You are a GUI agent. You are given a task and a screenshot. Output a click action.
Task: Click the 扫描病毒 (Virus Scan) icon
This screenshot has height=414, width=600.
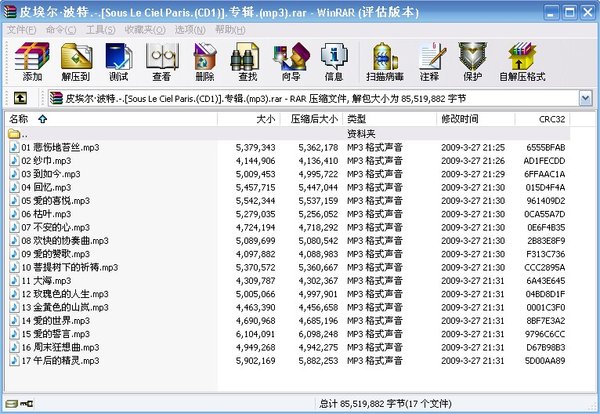(385, 62)
